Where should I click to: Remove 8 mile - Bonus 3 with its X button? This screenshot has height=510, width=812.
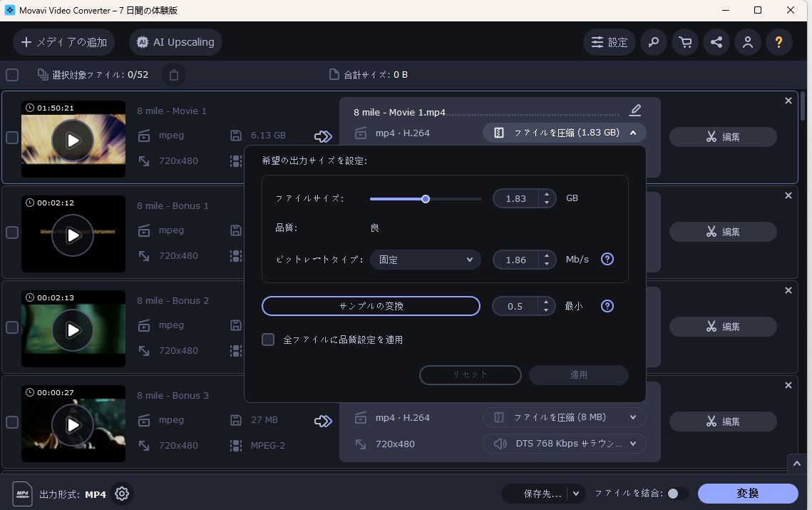click(788, 385)
